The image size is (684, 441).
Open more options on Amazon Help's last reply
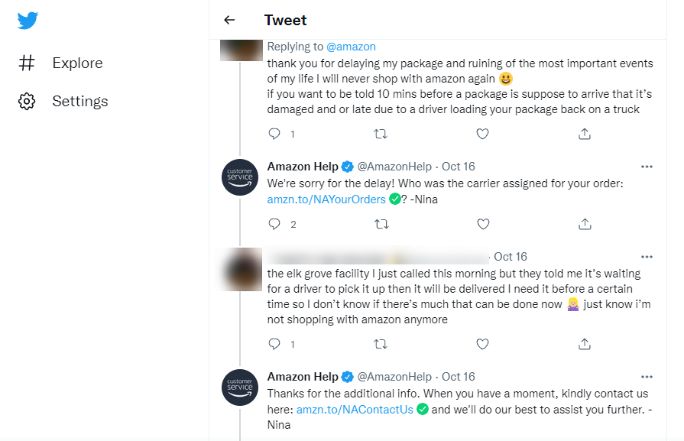point(647,376)
